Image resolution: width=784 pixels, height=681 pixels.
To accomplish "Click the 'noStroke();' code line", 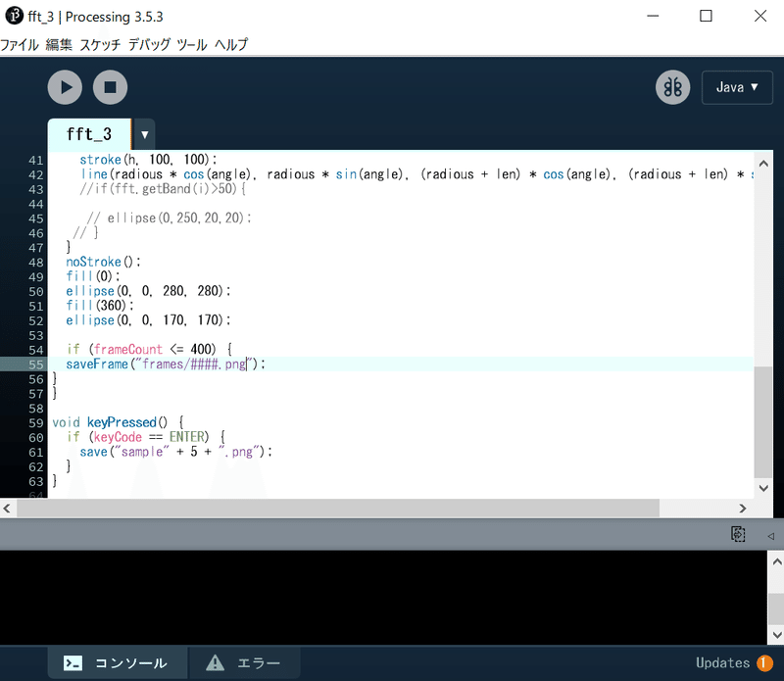I will 104,262.
